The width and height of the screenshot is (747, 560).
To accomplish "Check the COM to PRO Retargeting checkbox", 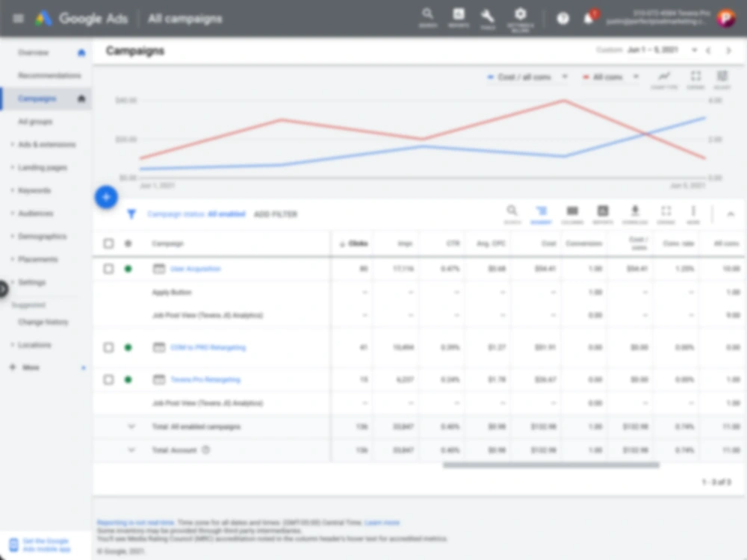I will [x=108, y=347].
